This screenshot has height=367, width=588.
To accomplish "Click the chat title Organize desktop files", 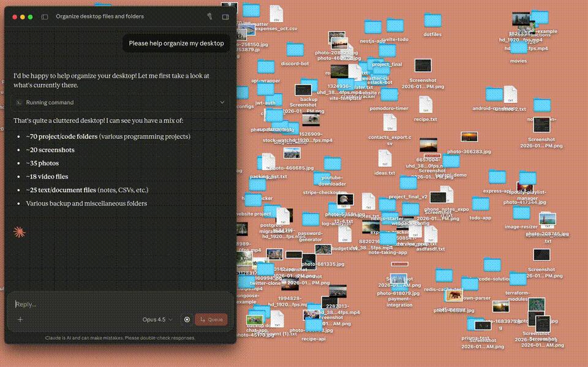I will [100, 17].
